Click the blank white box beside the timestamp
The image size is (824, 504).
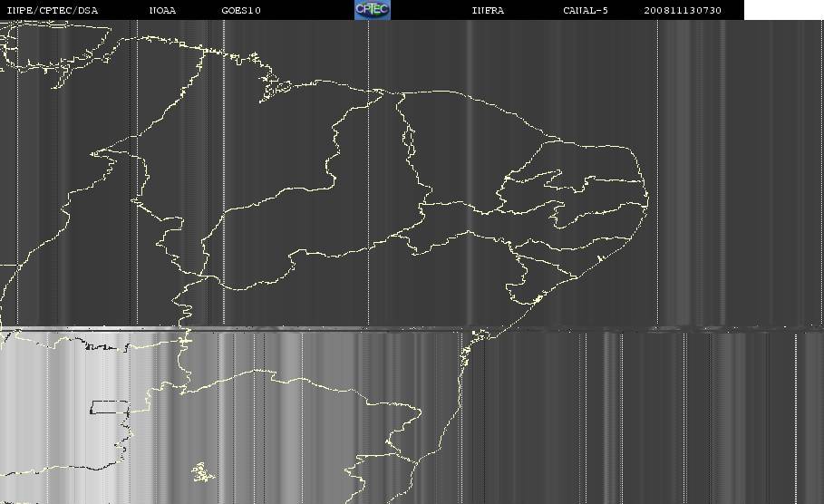coord(783,9)
